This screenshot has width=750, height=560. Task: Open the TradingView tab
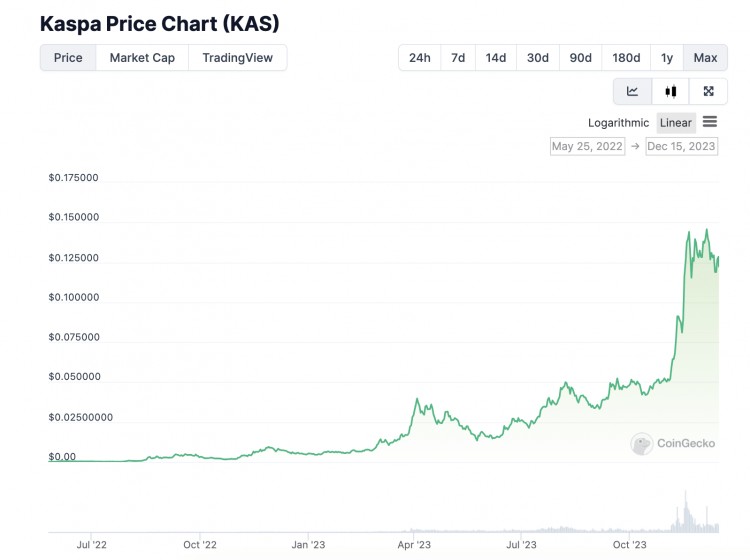tap(238, 58)
